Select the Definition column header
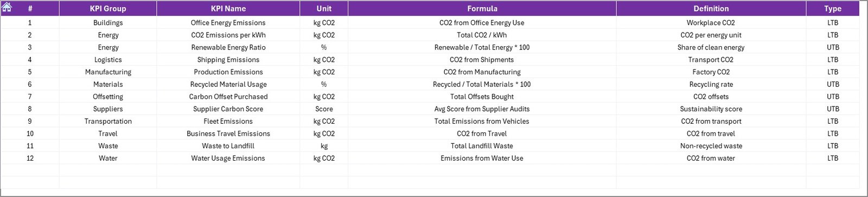This screenshot has height=197, width=868. pos(711,9)
